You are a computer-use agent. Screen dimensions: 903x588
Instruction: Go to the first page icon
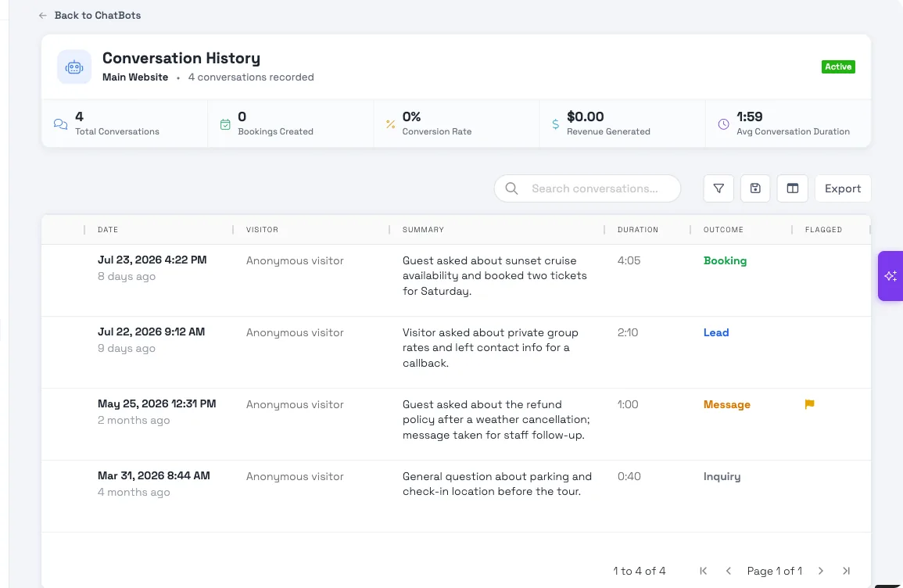pyautogui.click(x=703, y=571)
